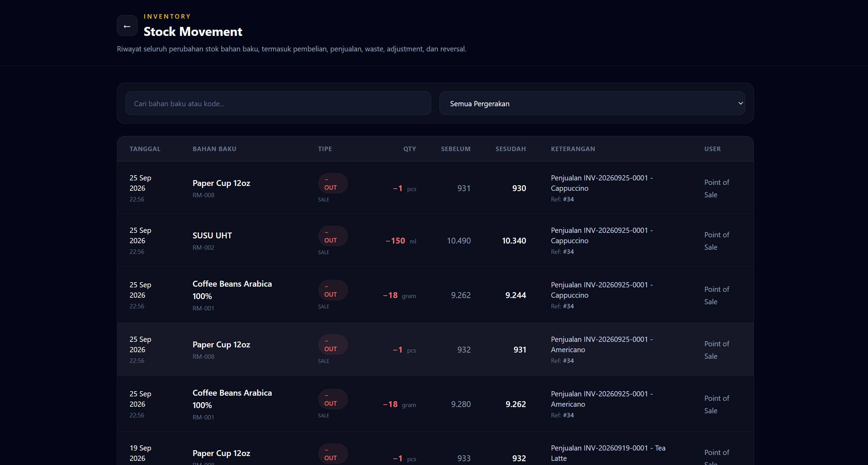Click the USER column header
This screenshot has width=868, height=465.
[712, 149]
